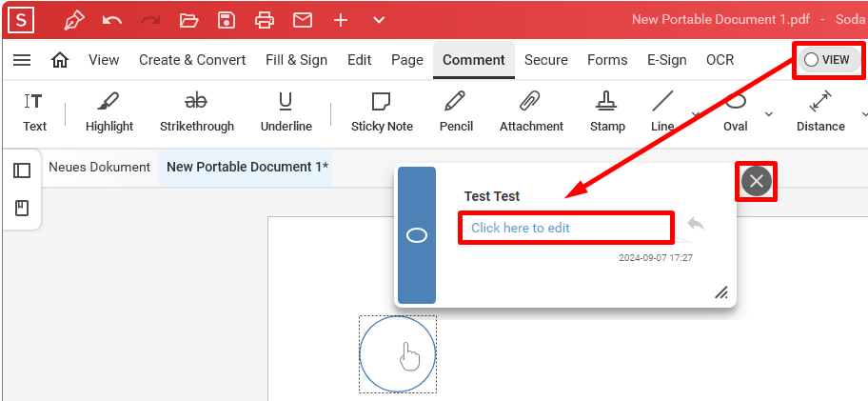Switch to the Page tab
Viewport: 868px width, 401px height.
[x=407, y=60]
